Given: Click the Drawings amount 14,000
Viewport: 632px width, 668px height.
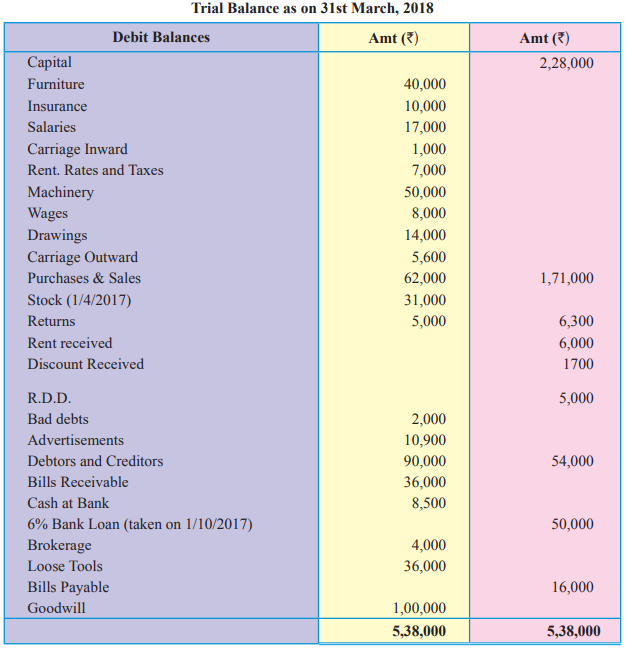Looking at the screenshot, I should coord(425,235).
